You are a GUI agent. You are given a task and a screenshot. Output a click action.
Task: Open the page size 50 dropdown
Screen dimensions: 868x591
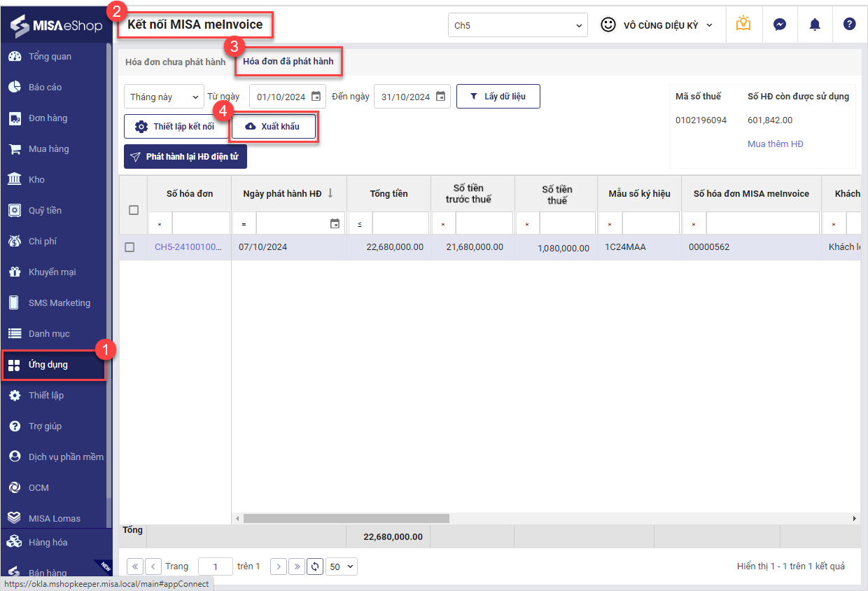point(342,566)
